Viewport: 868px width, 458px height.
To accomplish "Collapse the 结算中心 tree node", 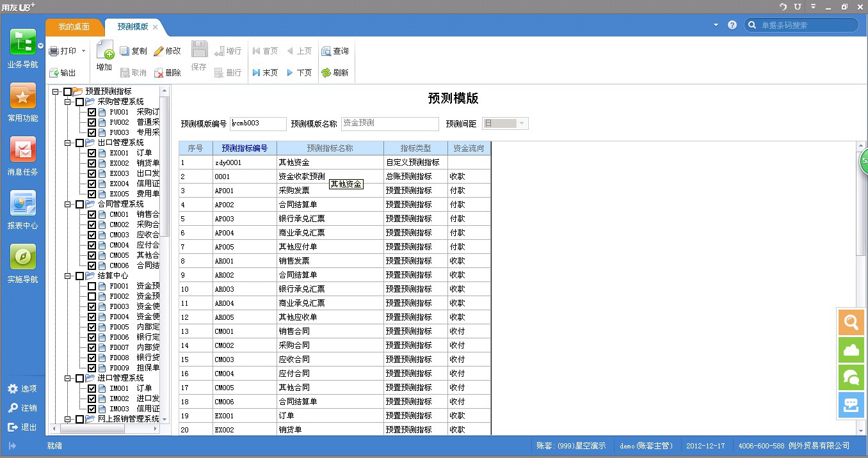I will 68,276.
